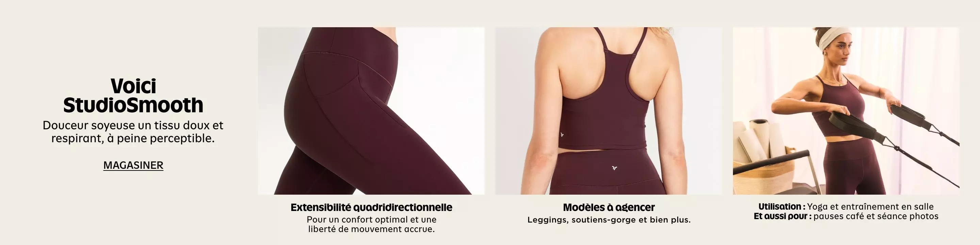Open the racerback tank top image
This screenshot has width=980, height=245.
[608, 111]
